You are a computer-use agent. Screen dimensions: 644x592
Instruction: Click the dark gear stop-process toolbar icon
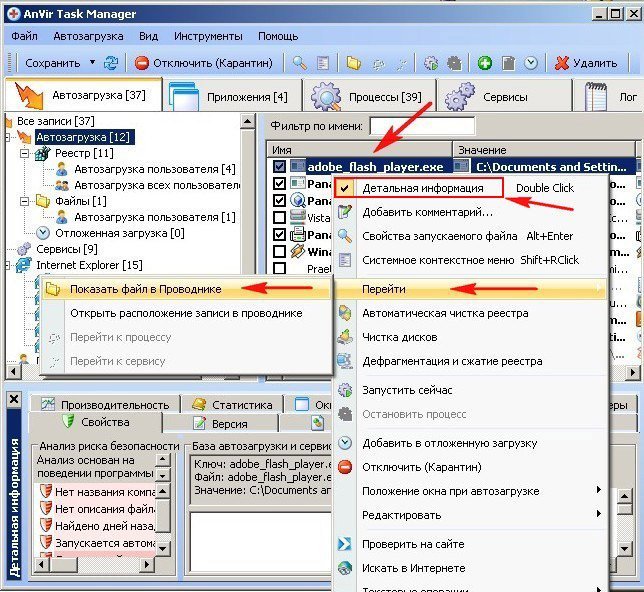454,63
